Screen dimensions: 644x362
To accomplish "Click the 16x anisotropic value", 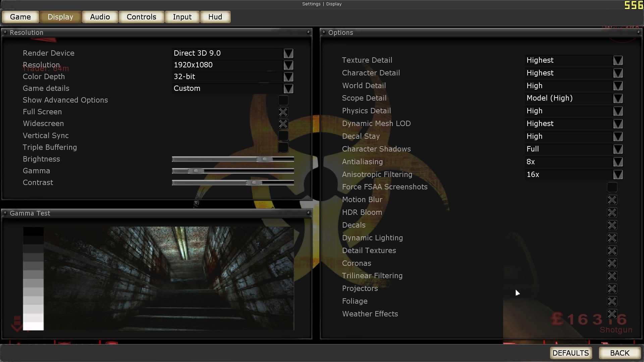I will (x=533, y=175).
